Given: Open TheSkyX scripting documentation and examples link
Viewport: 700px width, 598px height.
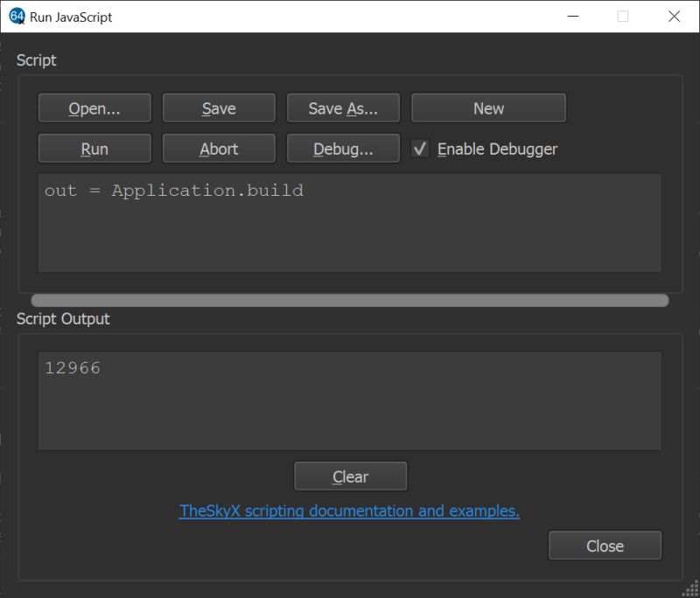Looking at the screenshot, I should pyautogui.click(x=349, y=511).
